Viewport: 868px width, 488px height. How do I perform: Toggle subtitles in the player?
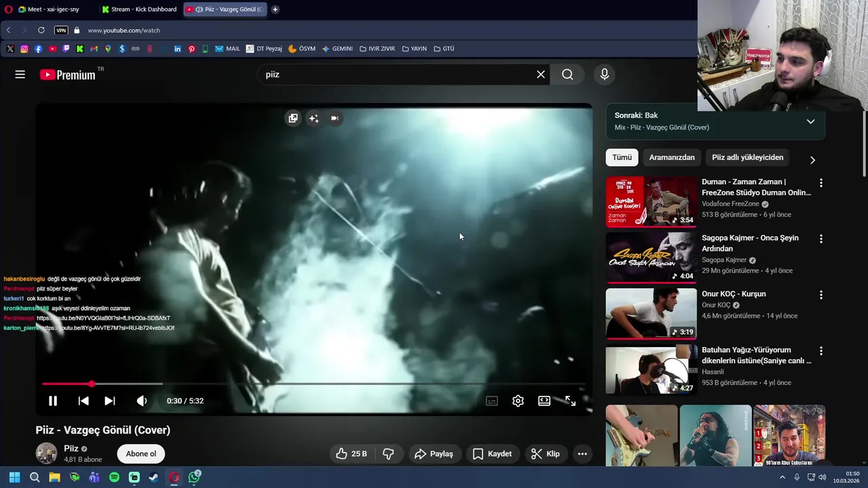492,401
